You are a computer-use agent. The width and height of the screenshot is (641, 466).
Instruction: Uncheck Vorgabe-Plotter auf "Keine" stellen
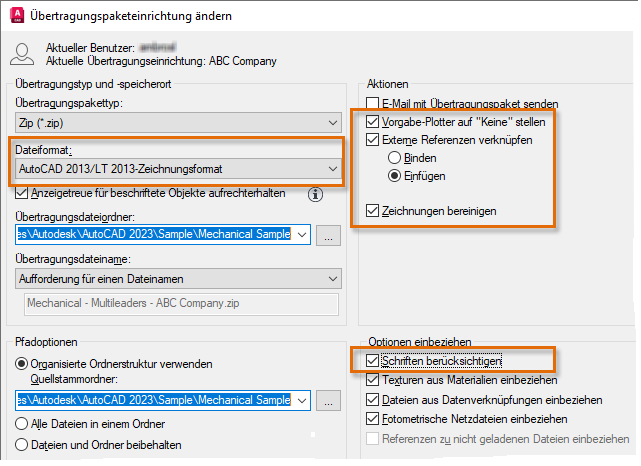pyautogui.click(x=372, y=122)
